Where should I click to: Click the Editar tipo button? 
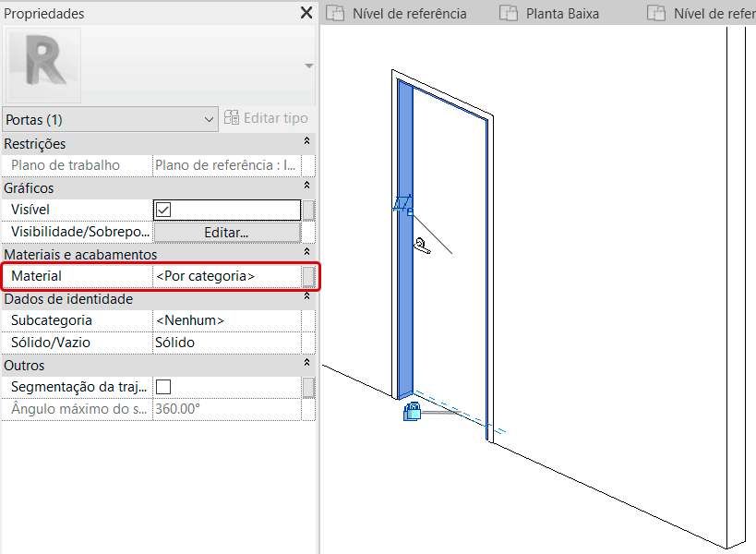click(267, 118)
